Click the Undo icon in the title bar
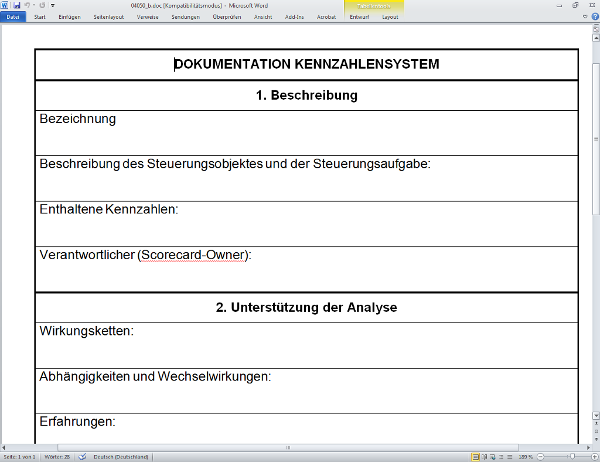Screen dimensions: 600x462 [x=28, y=5]
